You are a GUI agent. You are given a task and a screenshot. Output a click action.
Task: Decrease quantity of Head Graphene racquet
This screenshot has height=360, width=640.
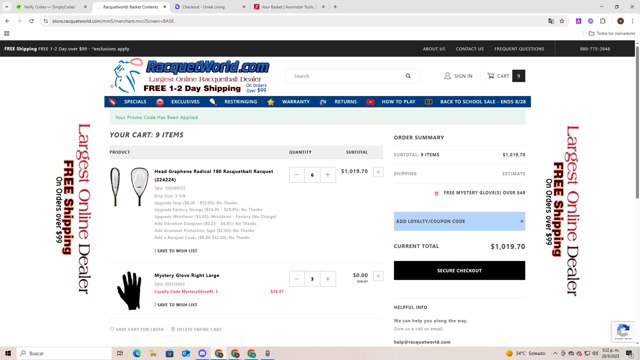pos(297,175)
